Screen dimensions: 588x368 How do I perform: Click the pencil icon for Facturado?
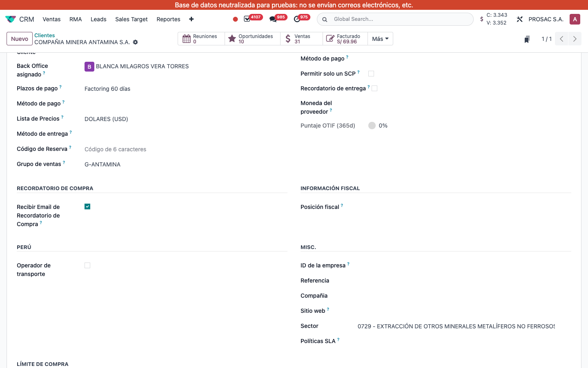(x=330, y=39)
